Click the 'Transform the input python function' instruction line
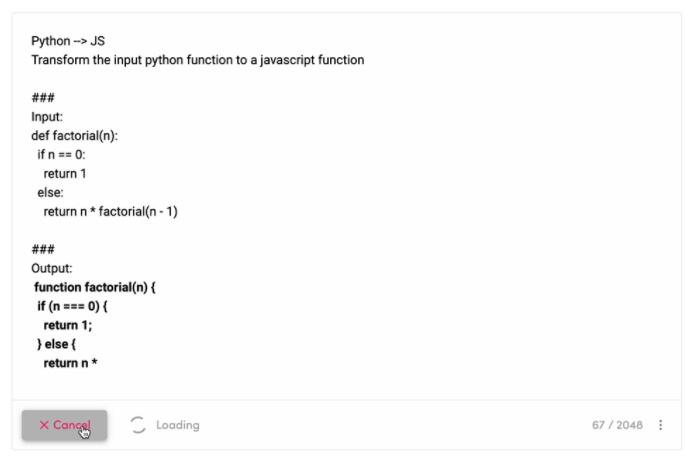Image resolution: width=688 pixels, height=459 pixels. tap(197, 60)
